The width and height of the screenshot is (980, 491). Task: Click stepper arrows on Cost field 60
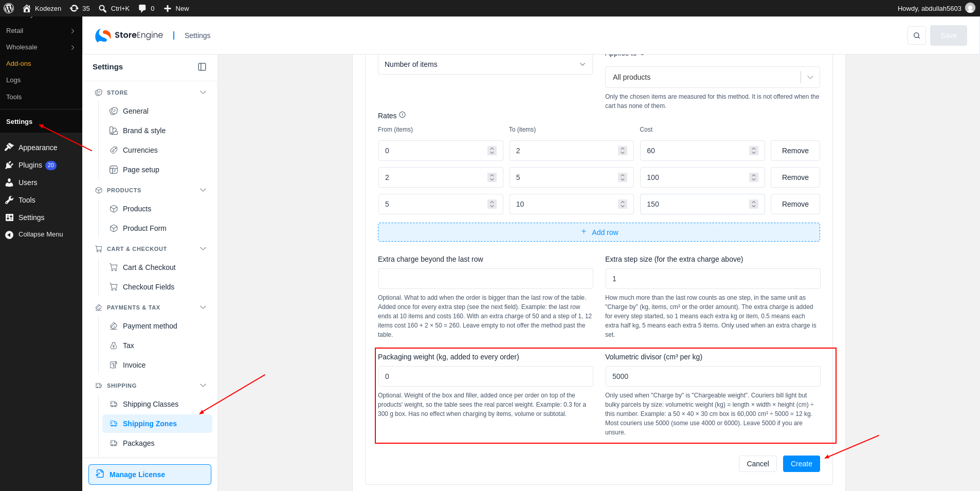click(x=754, y=151)
